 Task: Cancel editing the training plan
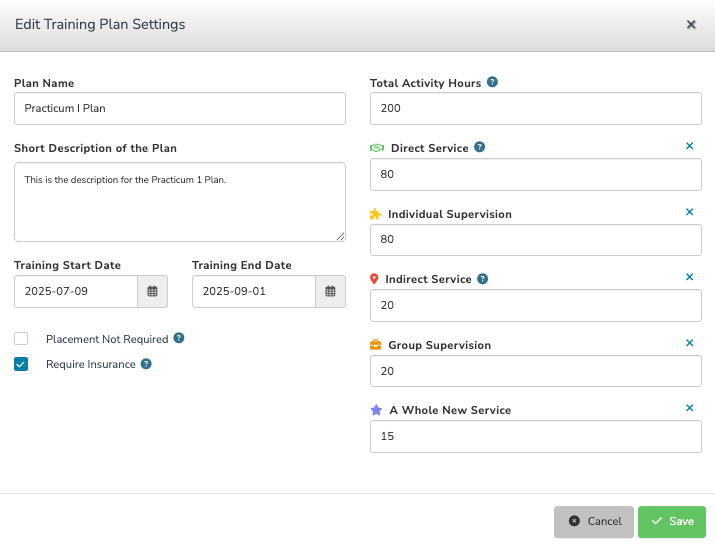tap(594, 521)
